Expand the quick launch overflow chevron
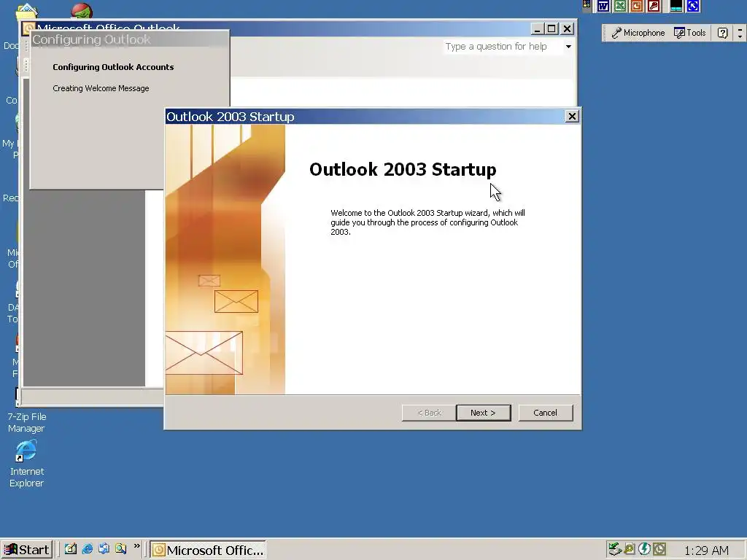747x560 pixels. pos(136,546)
